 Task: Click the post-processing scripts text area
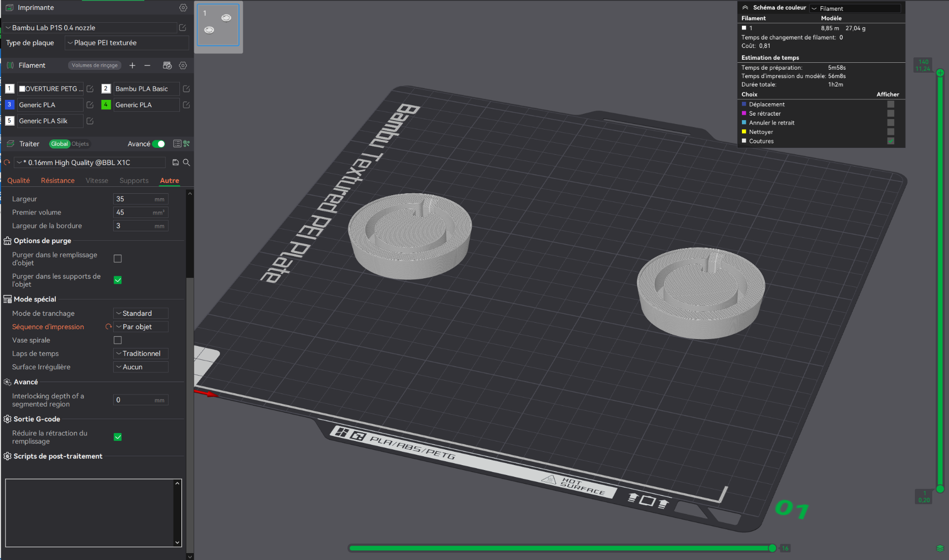pyautogui.click(x=89, y=513)
